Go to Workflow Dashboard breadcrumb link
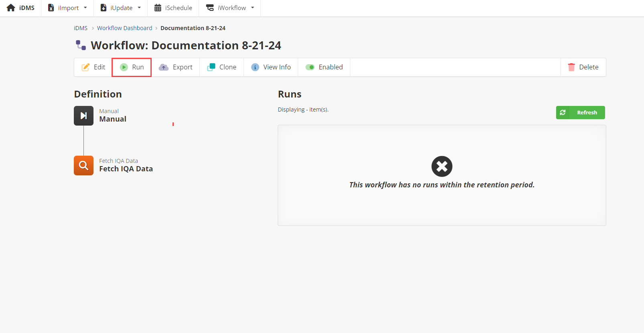 [x=124, y=28]
